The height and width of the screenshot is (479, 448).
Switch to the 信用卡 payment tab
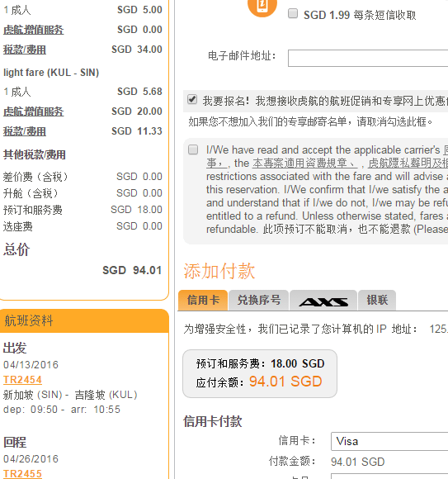203,301
